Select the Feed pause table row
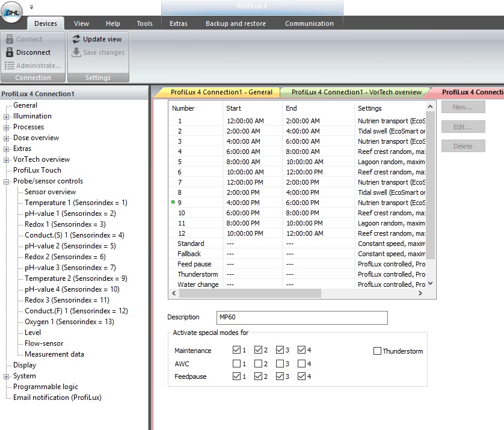The height and width of the screenshot is (430, 504). coord(298,264)
